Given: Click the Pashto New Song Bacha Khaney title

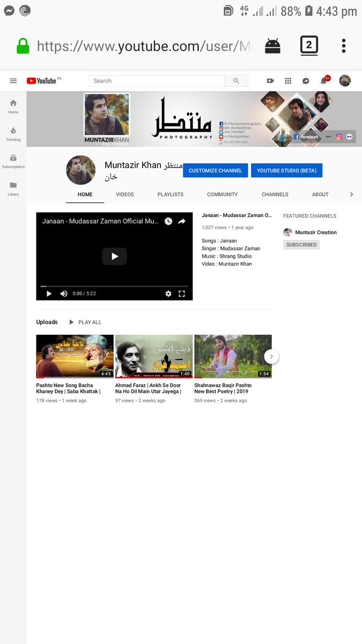Looking at the screenshot, I should [68, 389].
